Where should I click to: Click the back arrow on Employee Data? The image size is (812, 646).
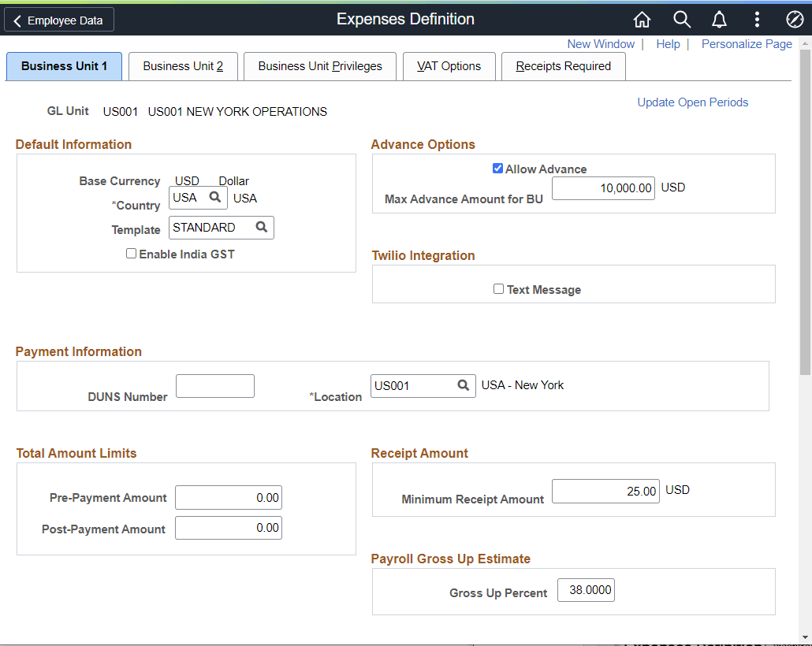click(x=17, y=20)
